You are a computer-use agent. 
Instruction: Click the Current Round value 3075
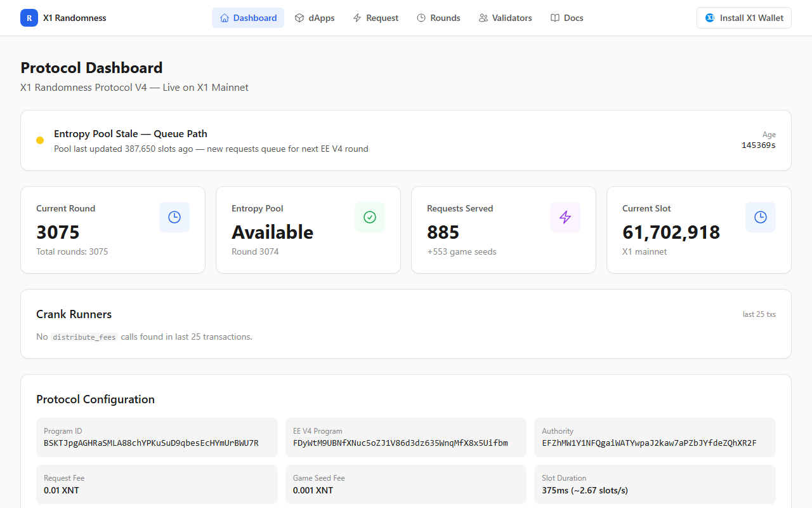tap(58, 232)
